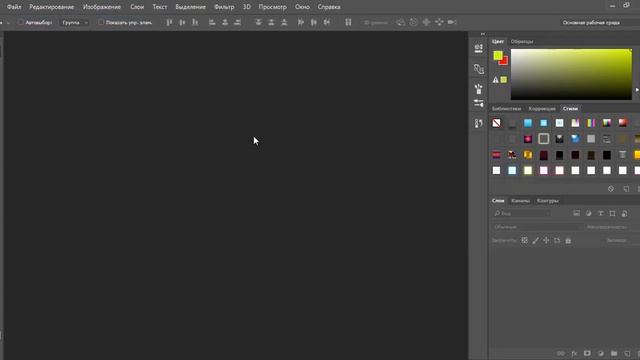Image resolution: width=640 pixels, height=360 pixels.
Task: Open the layer filter Вид dropdown
Action: pos(522,213)
